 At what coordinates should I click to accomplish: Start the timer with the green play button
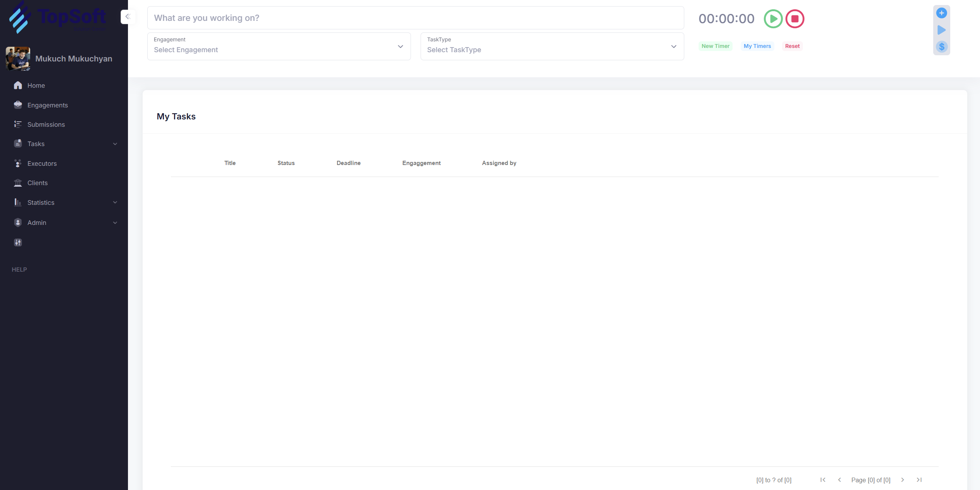click(x=773, y=19)
